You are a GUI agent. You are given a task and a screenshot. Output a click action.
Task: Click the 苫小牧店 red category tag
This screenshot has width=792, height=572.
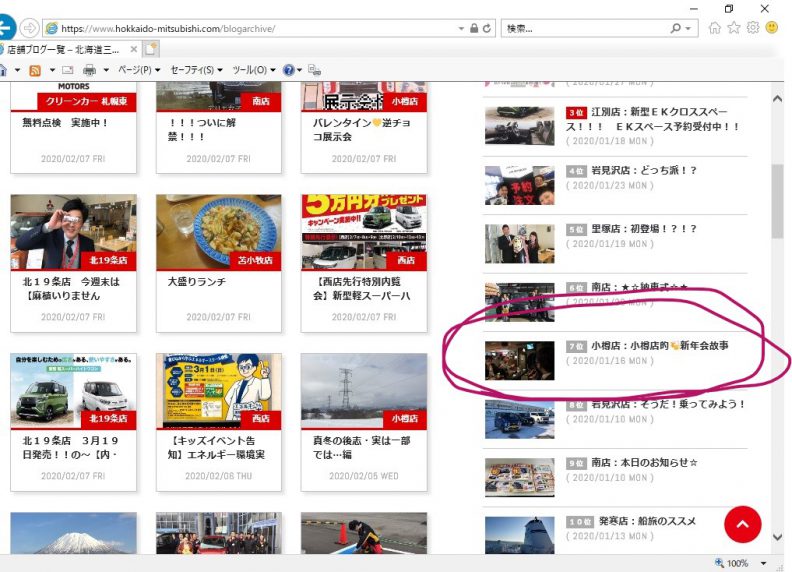click(255, 260)
